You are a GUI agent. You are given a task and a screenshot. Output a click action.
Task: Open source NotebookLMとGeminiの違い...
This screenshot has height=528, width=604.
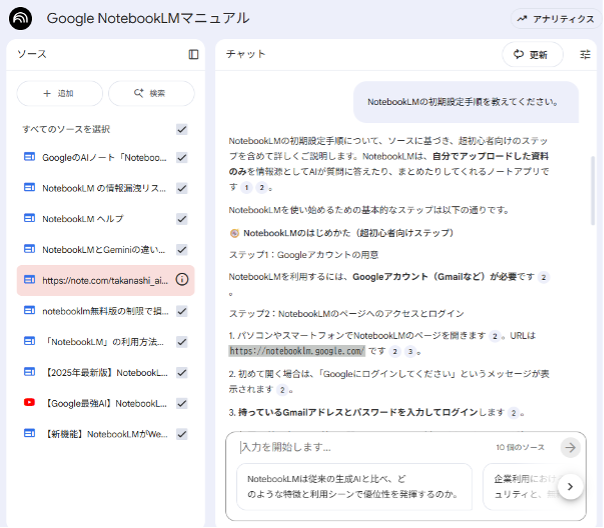[x=104, y=250]
